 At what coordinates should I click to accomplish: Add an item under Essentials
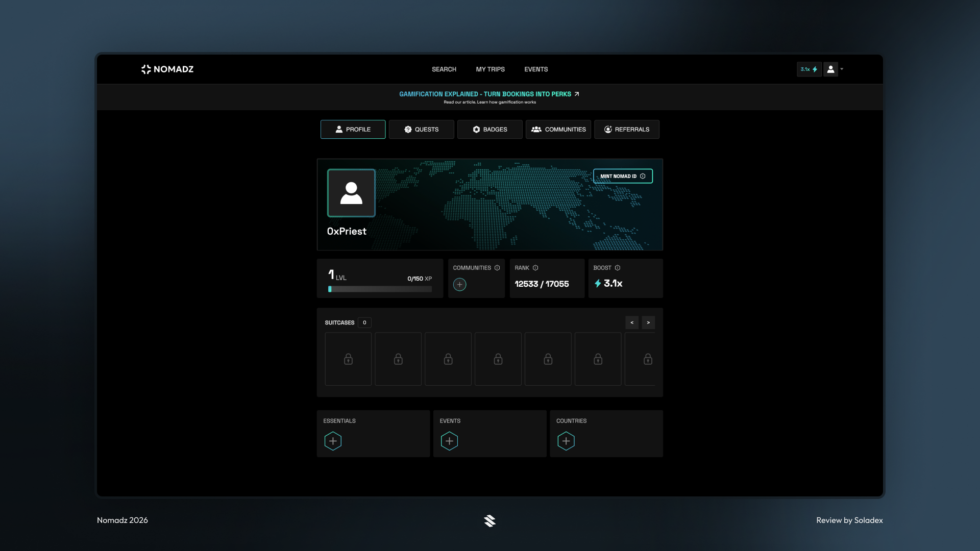(333, 441)
